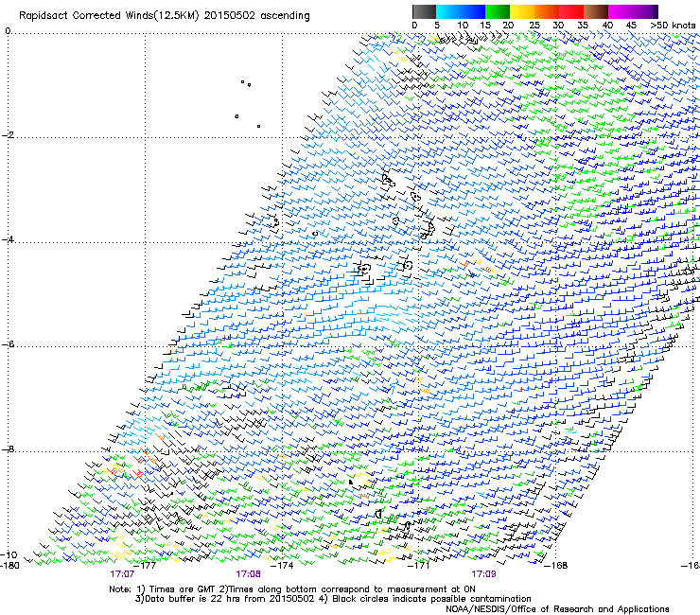Click the NOAA/NESDIS credit text

pyautogui.click(x=557, y=609)
